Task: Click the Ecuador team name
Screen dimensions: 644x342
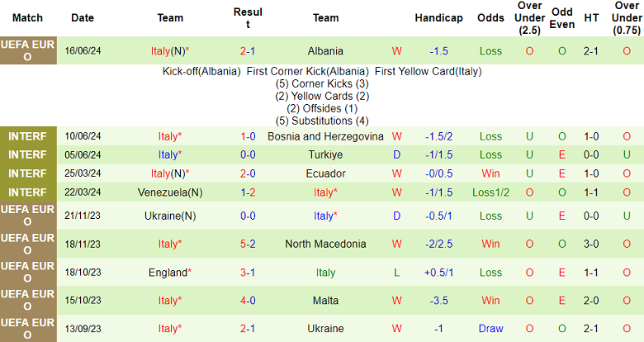Action: point(325,173)
